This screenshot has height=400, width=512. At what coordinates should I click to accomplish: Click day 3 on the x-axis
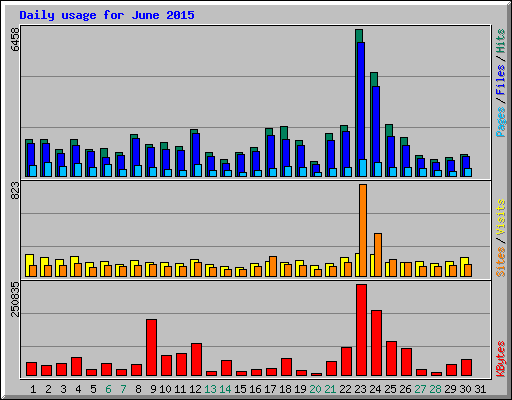(x=63, y=389)
